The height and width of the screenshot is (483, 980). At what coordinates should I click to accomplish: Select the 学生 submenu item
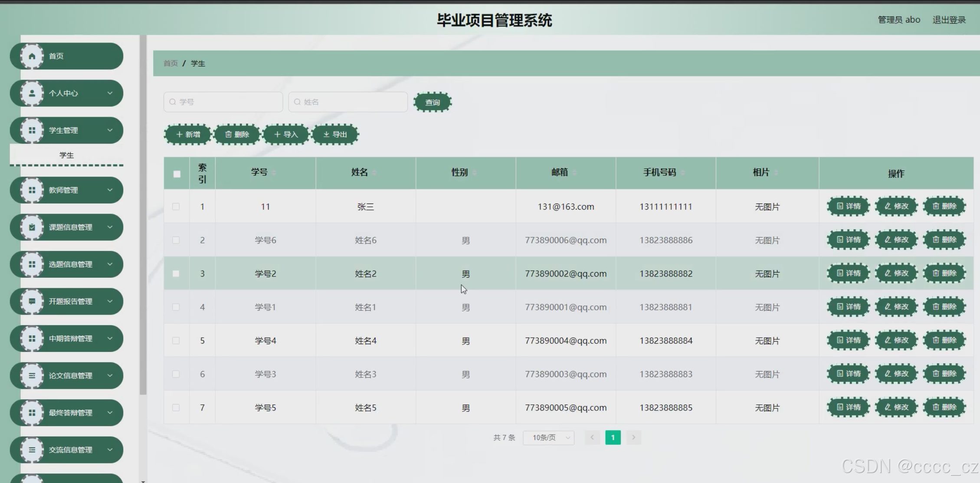(x=66, y=155)
